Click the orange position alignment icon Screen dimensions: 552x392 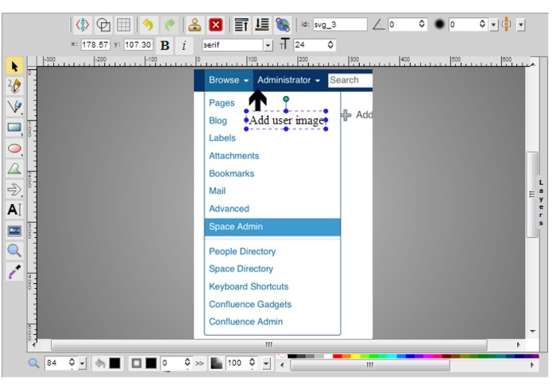(507, 25)
